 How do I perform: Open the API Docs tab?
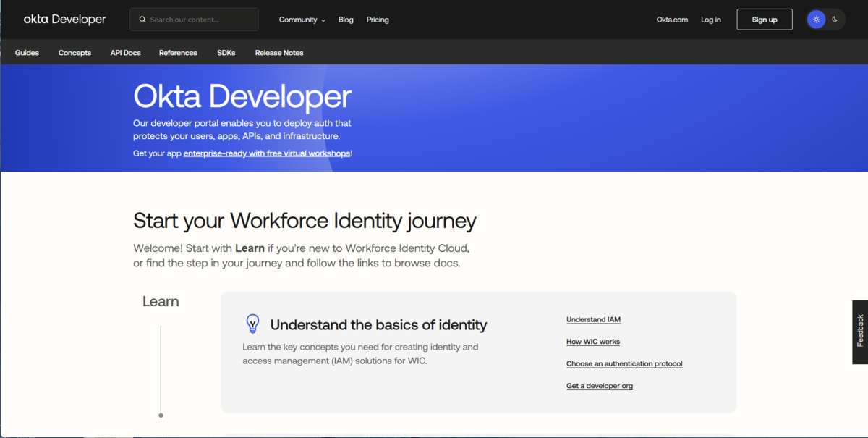(125, 53)
